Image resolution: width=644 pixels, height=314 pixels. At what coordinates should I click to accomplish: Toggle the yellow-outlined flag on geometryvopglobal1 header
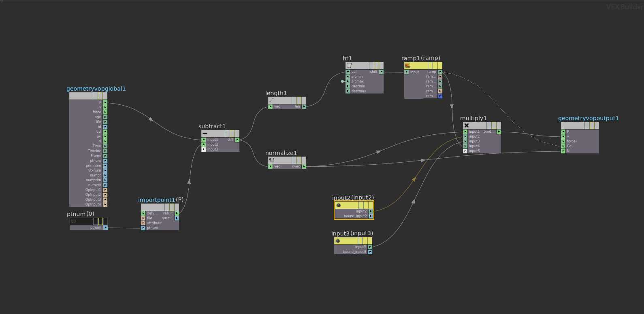(x=100, y=96)
